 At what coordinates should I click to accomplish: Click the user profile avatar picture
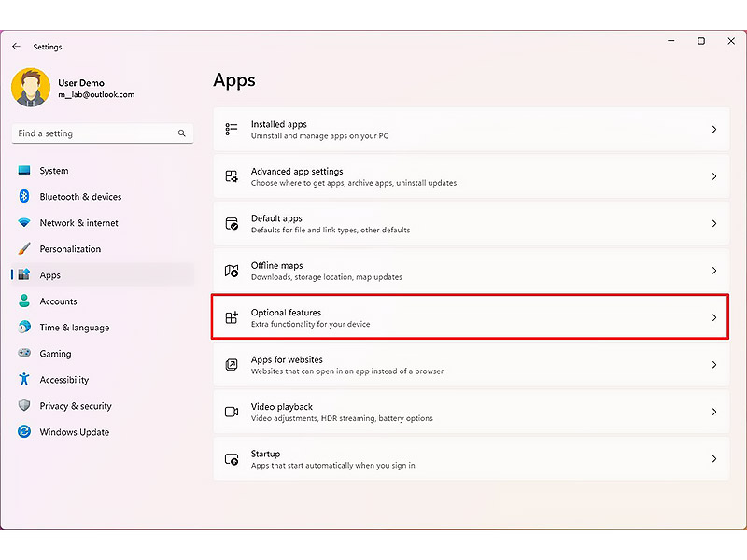[x=31, y=87]
